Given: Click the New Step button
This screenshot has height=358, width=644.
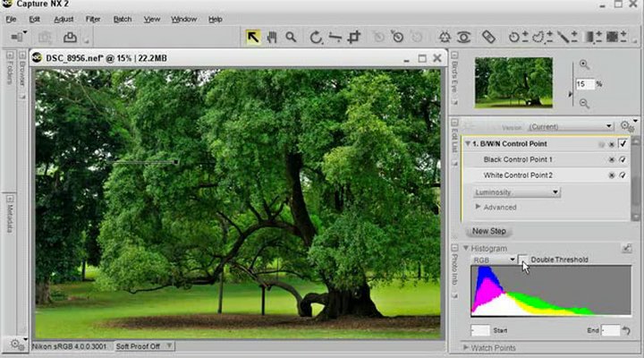Looking at the screenshot, I should click(x=488, y=231).
